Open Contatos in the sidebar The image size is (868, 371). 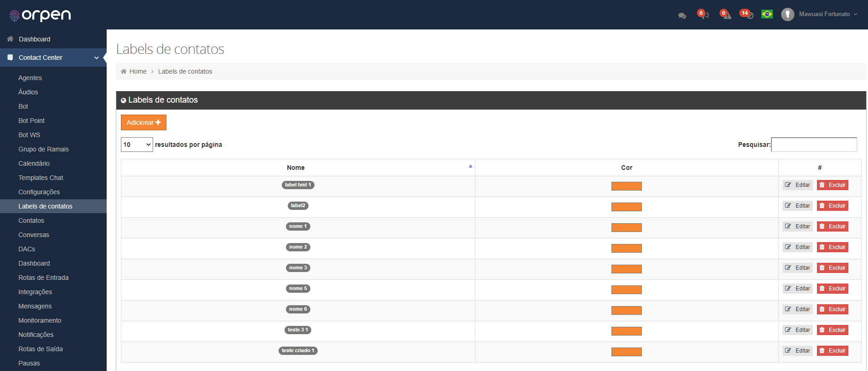click(x=31, y=220)
